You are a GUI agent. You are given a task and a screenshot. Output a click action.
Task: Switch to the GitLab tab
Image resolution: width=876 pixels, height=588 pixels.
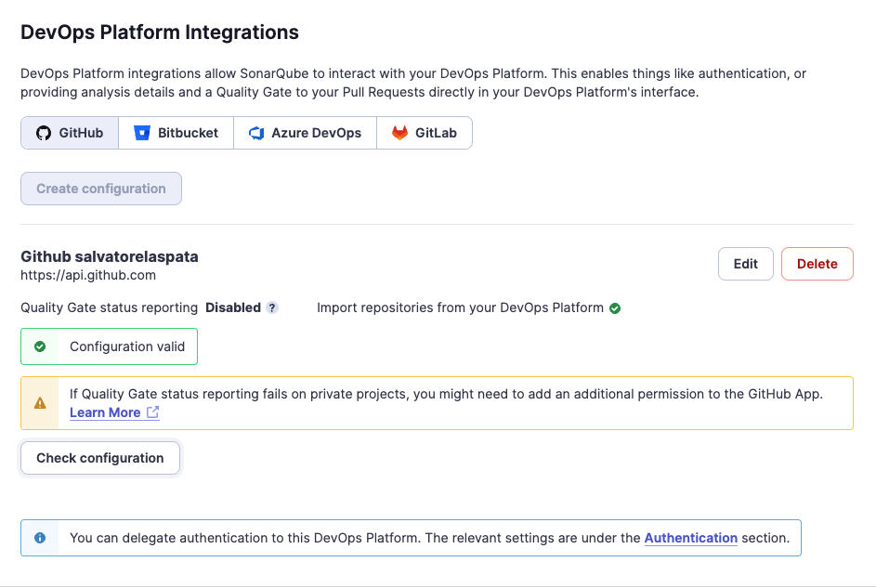pyautogui.click(x=425, y=133)
